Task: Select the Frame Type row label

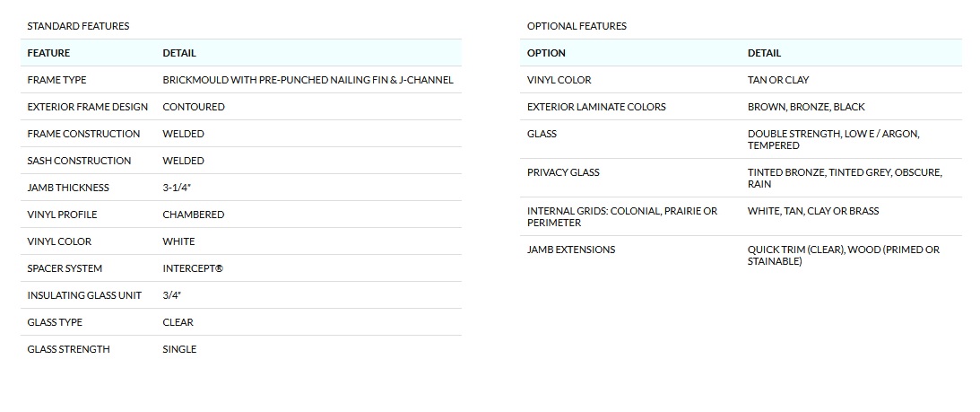Action: [x=56, y=80]
